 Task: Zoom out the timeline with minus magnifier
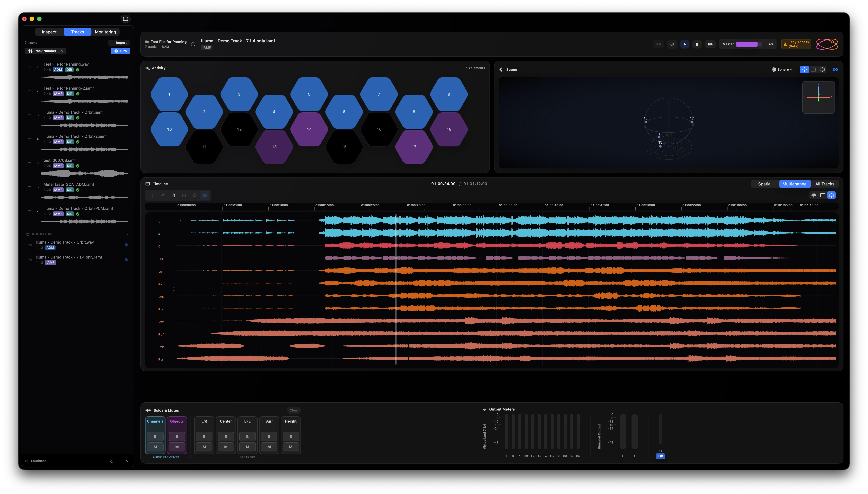coord(152,195)
